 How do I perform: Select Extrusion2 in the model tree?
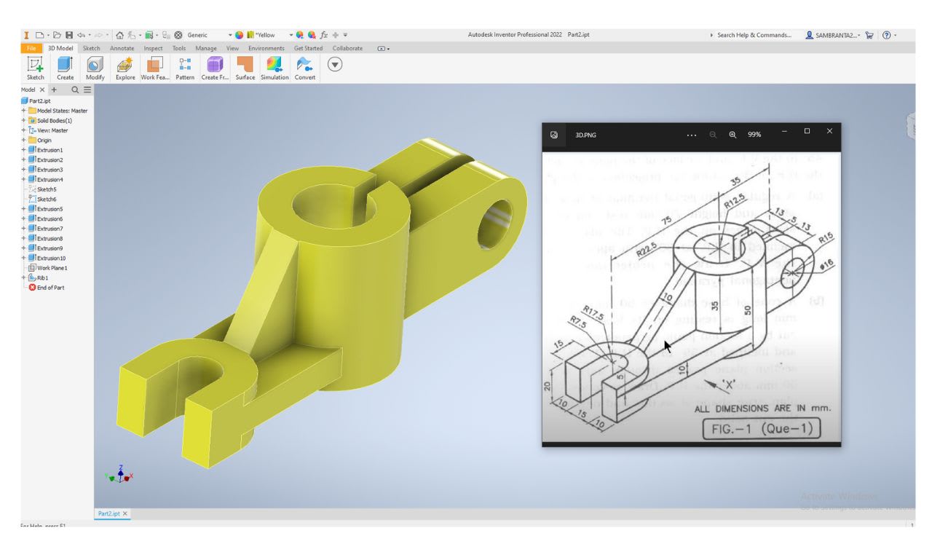click(x=50, y=159)
